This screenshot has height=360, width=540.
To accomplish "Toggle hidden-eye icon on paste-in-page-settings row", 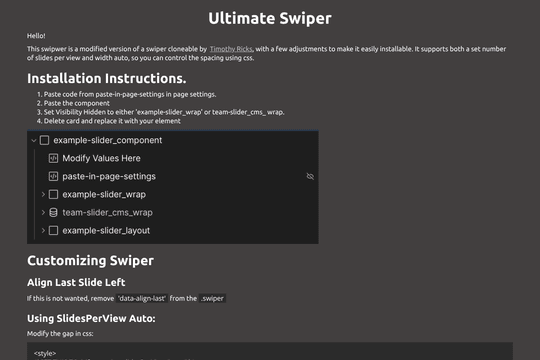I will pyautogui.click(x=310, y=176).
